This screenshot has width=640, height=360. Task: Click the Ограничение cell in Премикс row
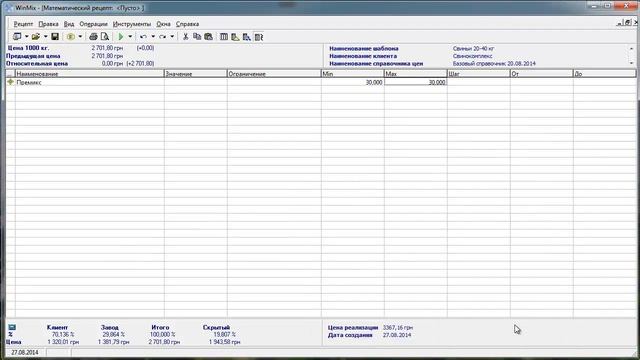click(274, 82)
